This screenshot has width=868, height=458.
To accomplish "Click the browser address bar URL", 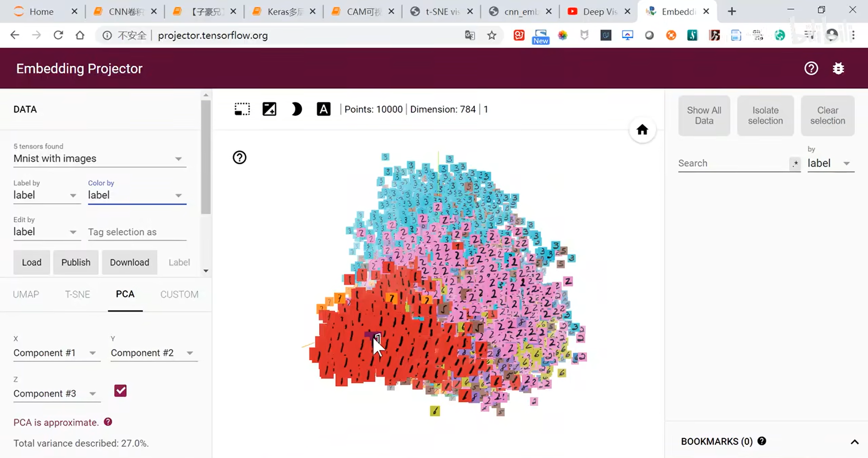I will coord(213,35).
